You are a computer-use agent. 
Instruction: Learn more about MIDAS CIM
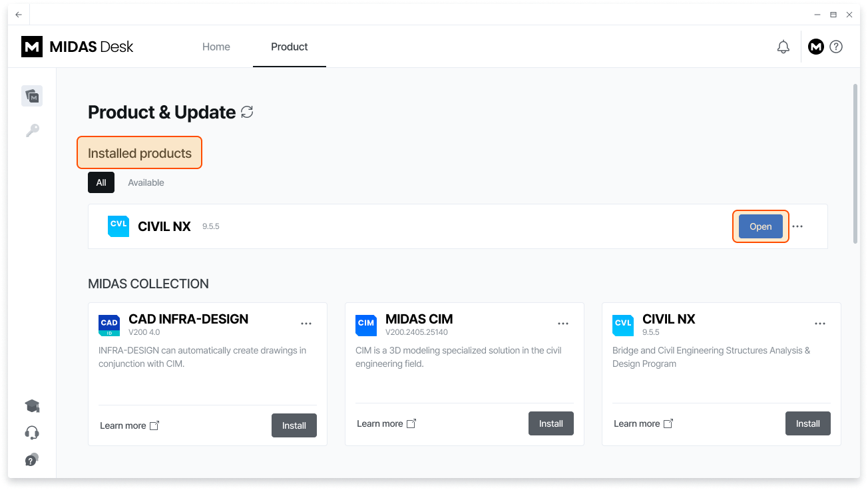[387, 423]
